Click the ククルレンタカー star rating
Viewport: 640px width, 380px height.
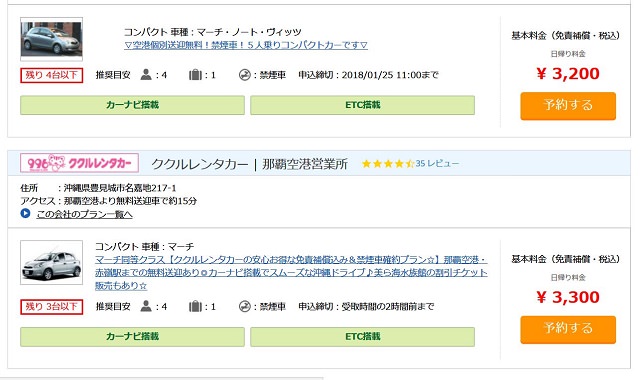[x=388, y=164]
